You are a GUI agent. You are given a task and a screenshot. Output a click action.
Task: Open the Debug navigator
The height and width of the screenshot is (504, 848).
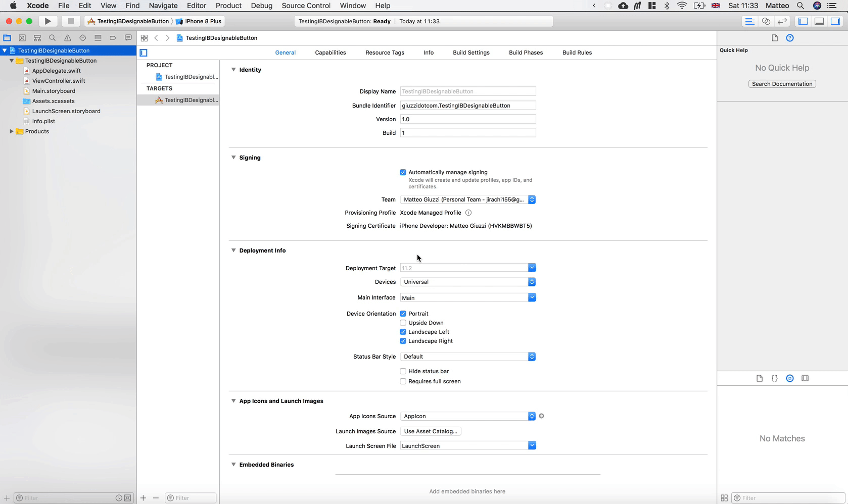(98, 38)
